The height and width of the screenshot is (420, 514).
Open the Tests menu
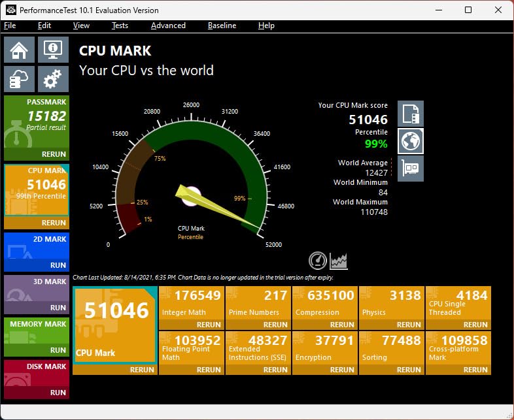click(120, 25)
